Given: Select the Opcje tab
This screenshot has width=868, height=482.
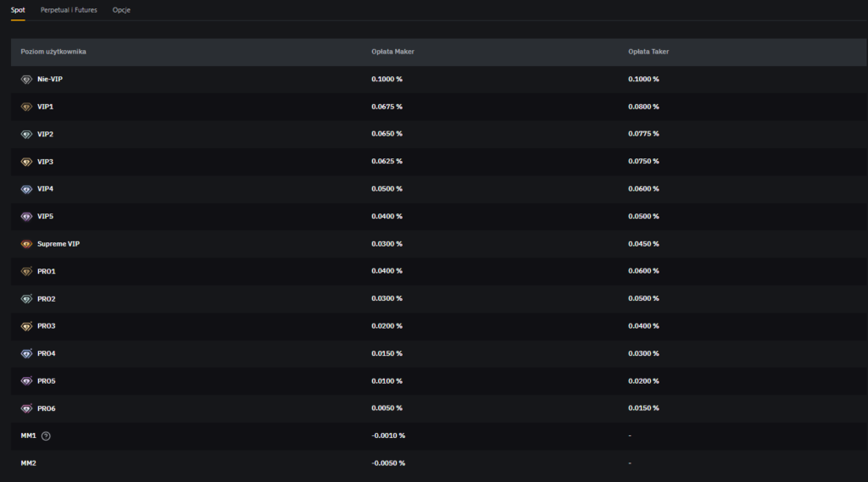Looking at the screenshot, I should [x=121, y=10].
